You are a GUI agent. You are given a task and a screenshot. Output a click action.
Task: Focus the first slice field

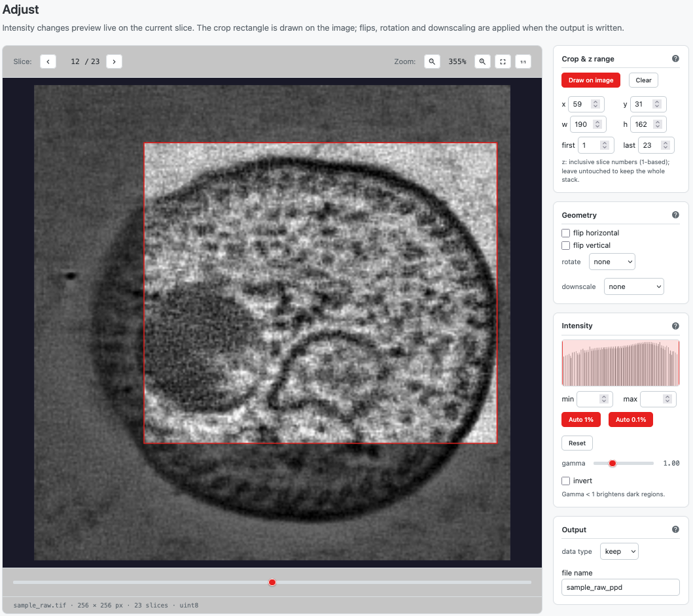(595, 145)
